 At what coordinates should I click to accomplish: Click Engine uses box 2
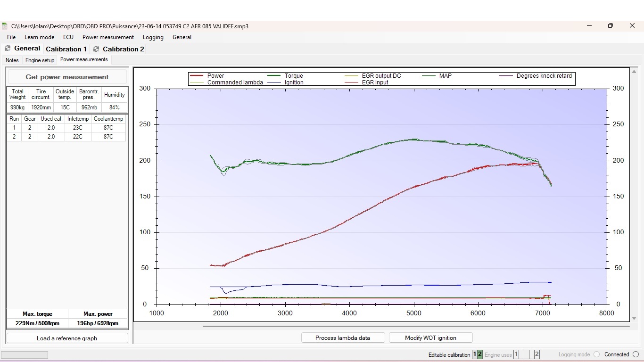coord(537,354)
